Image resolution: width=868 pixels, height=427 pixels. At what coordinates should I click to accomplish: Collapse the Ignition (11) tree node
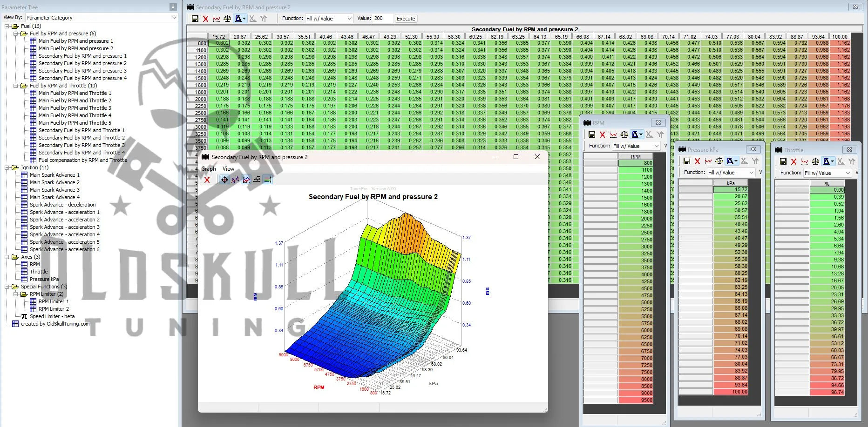pos(7,167)
